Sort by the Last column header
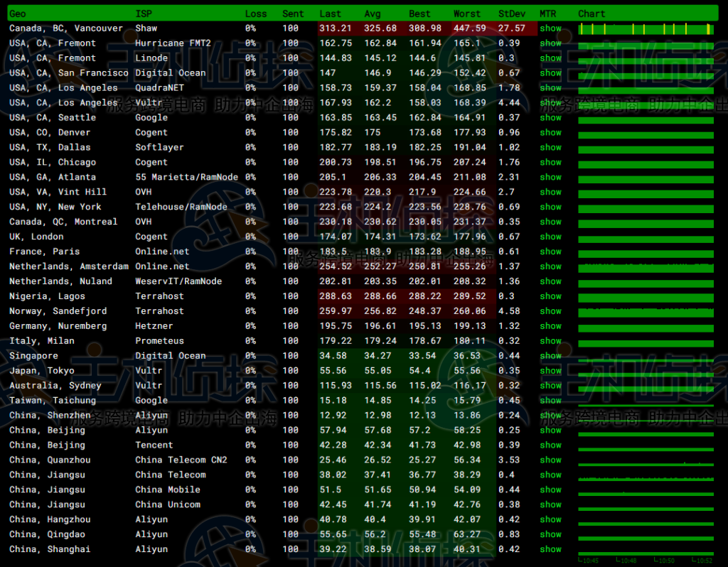This screenshot has height=567, width=728. (x=330, y=14)
